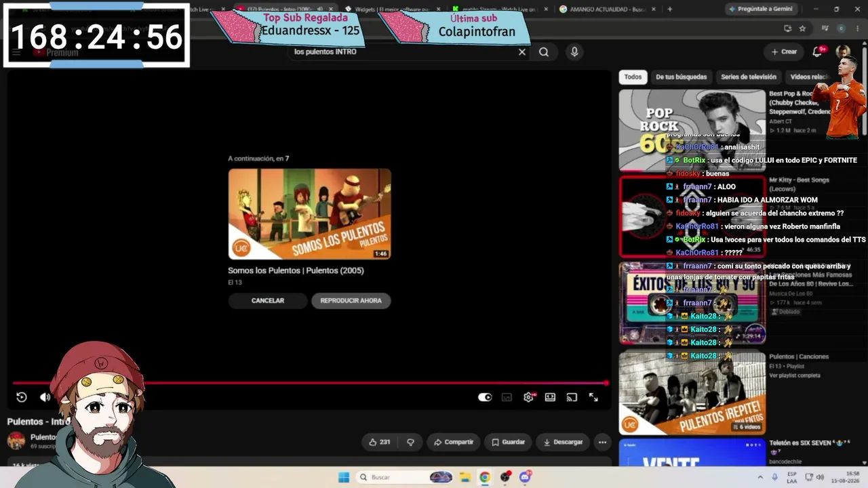The height and width of the screenshot is (488, 868).
Task: Open the Chrome media controls icon
Action: (x=825, y=28)
